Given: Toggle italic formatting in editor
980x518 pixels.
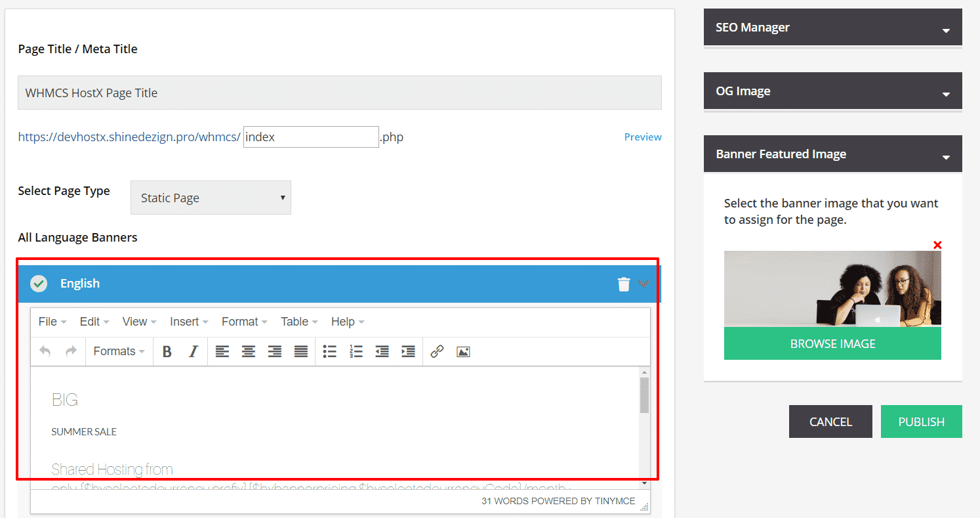Looking at the screenshot, I should (193, 352).
